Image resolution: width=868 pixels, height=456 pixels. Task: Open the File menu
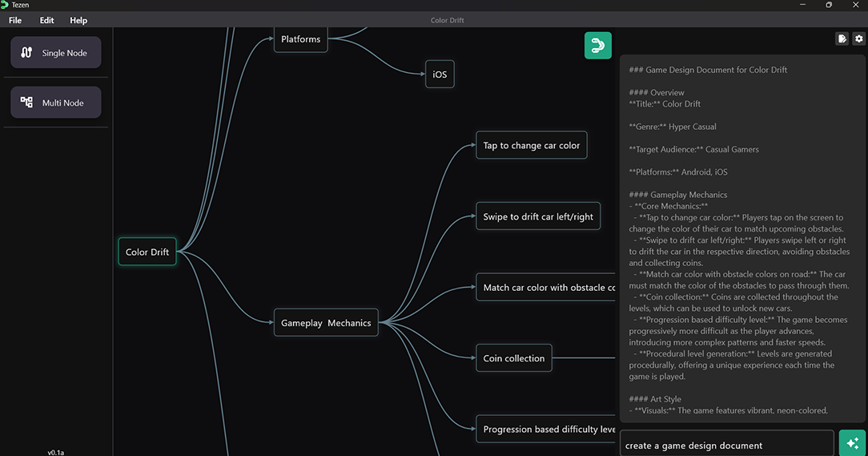pyautogui.click(x=15, y=20)
